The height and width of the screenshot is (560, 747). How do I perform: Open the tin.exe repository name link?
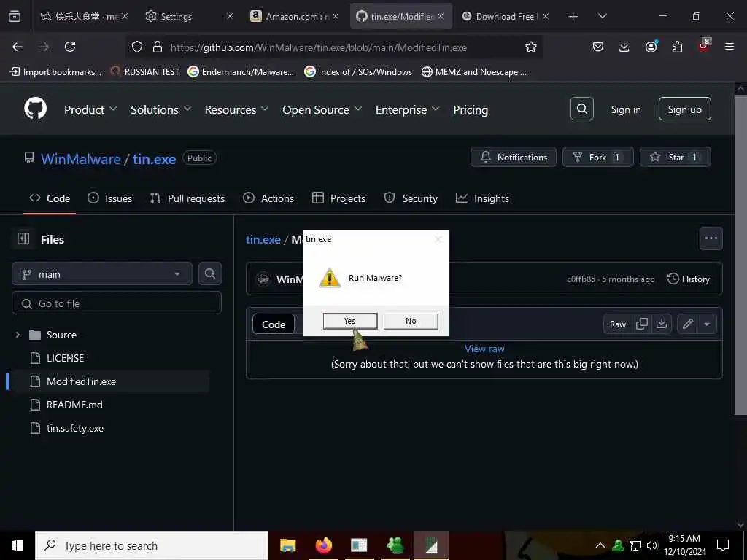coord(154,158)
